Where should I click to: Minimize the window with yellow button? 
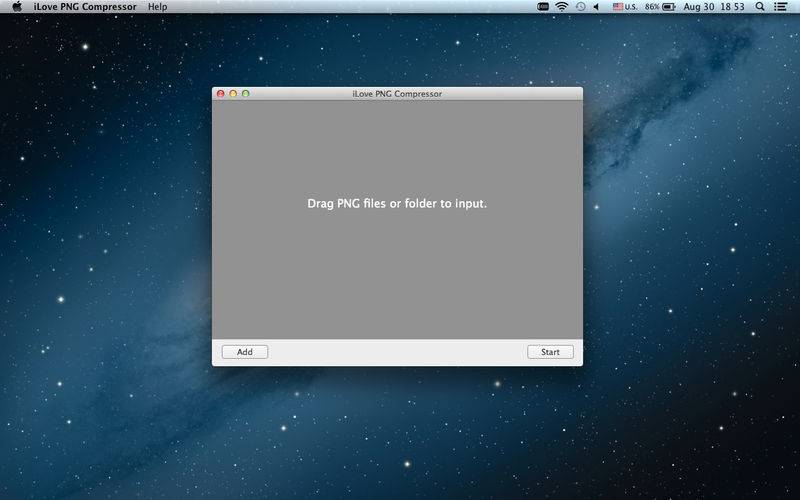[233, 94]
